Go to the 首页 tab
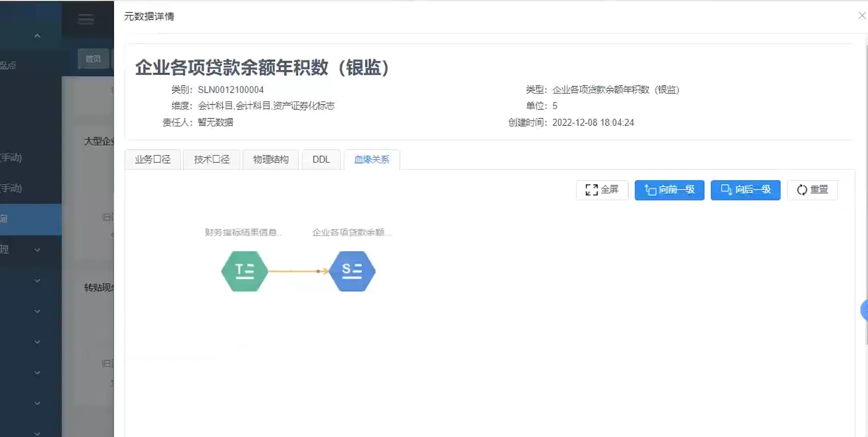 [93, 59]
